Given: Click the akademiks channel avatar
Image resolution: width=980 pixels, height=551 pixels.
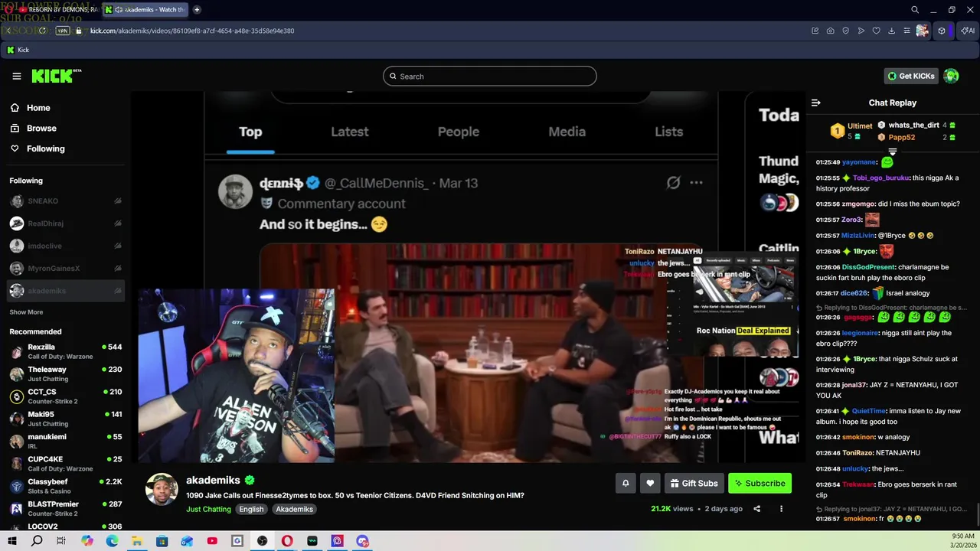Looking at the screenshot, I should 162,489.
